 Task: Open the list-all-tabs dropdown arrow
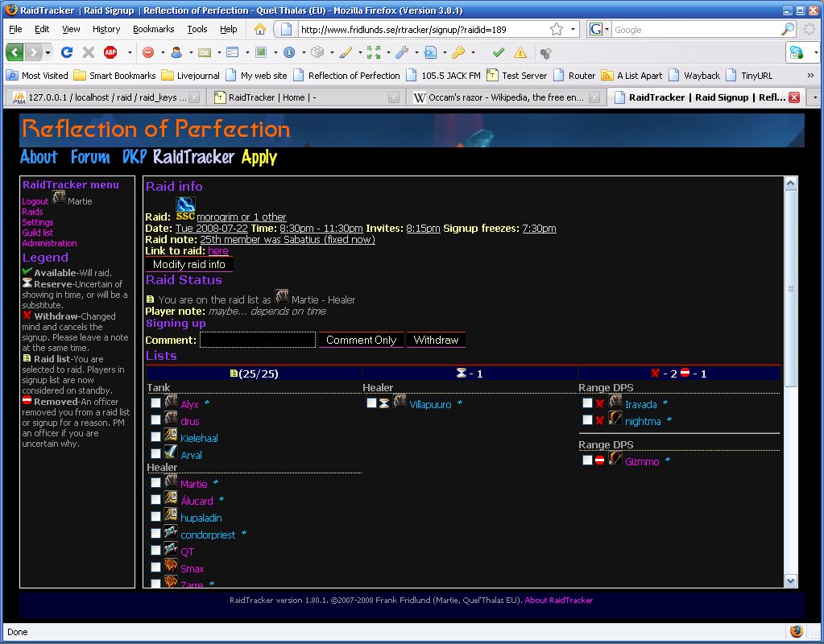click(x=814, y=97)
